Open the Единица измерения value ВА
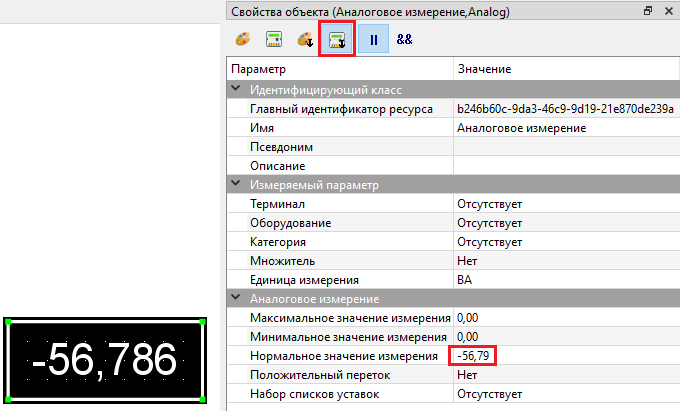Viewport: 680px width, 411px height. click(565, 280)
